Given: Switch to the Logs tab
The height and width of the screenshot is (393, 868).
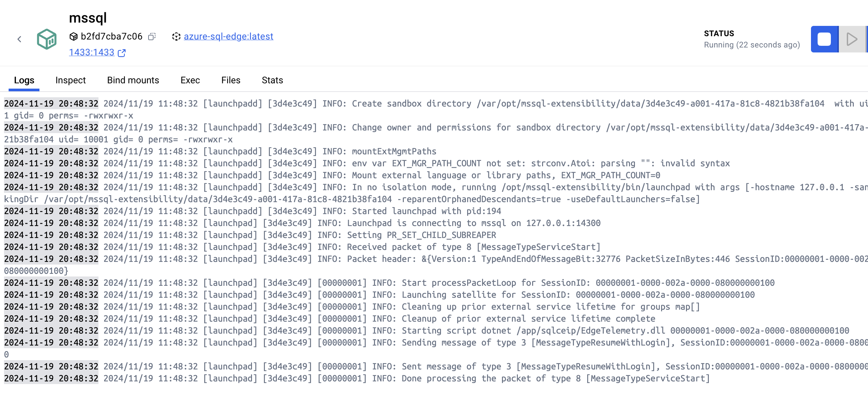Looking at the screenshot, I should [x=24, y=80].
